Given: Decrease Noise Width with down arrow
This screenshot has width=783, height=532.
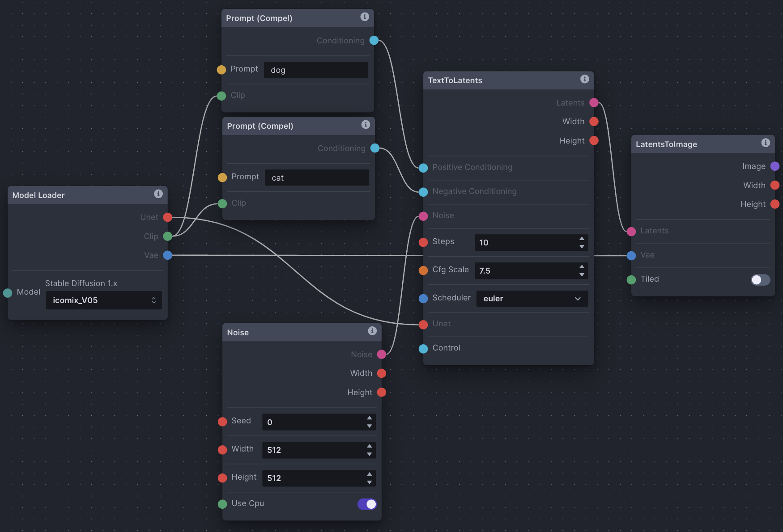Looking at the screenshot, I should (x=369, y=454).
